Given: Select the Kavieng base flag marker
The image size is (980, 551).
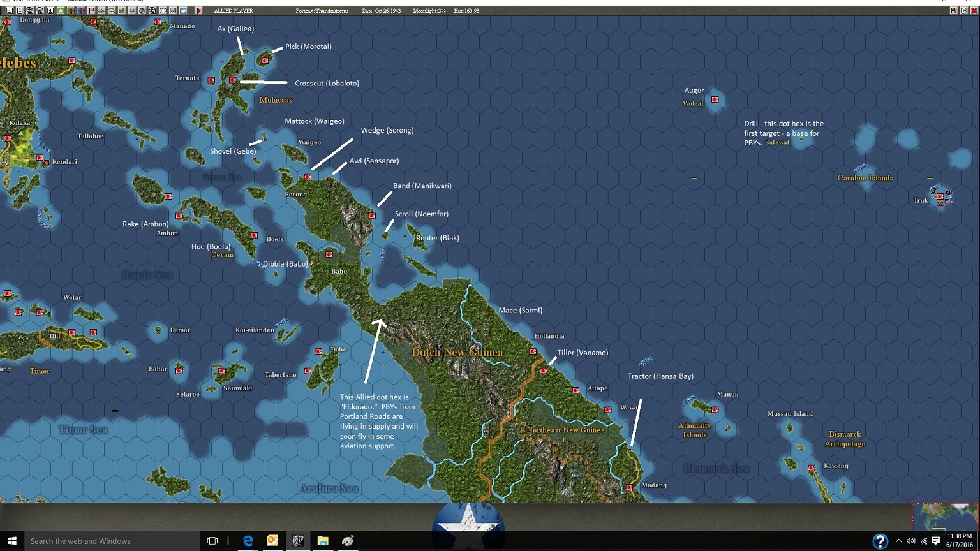Looking at the screenshot, I should coord(812,467).
